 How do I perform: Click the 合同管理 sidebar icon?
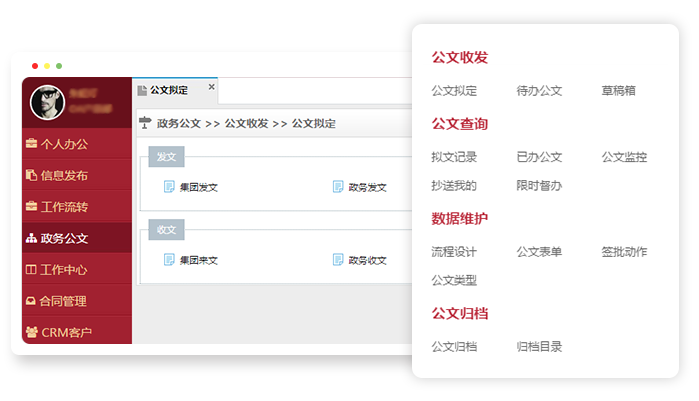tap(31, 301)
